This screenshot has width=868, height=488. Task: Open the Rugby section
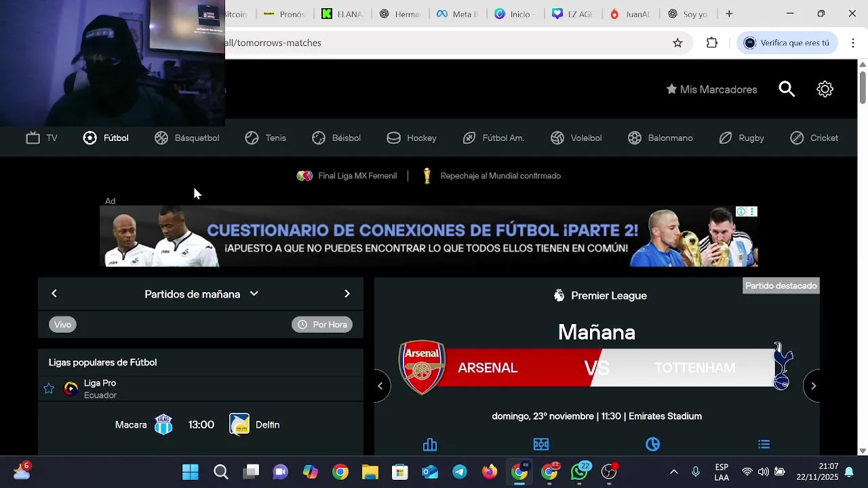741,138
